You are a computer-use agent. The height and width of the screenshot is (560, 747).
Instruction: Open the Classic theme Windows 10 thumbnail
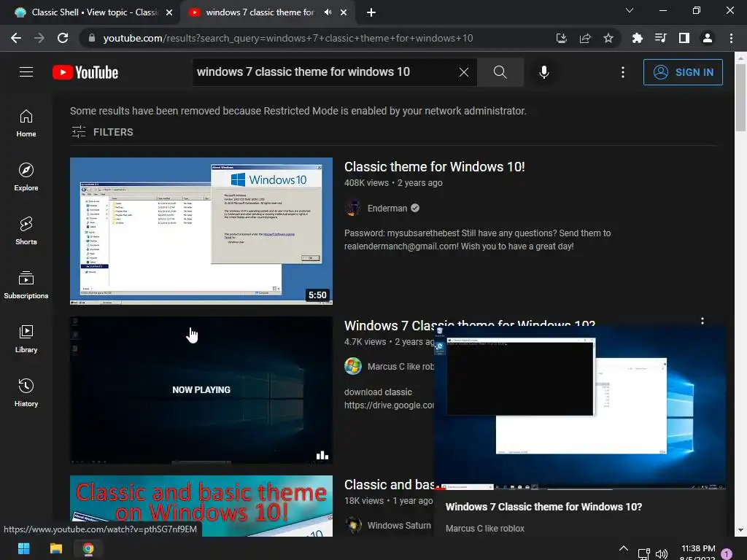coord(201,231)
